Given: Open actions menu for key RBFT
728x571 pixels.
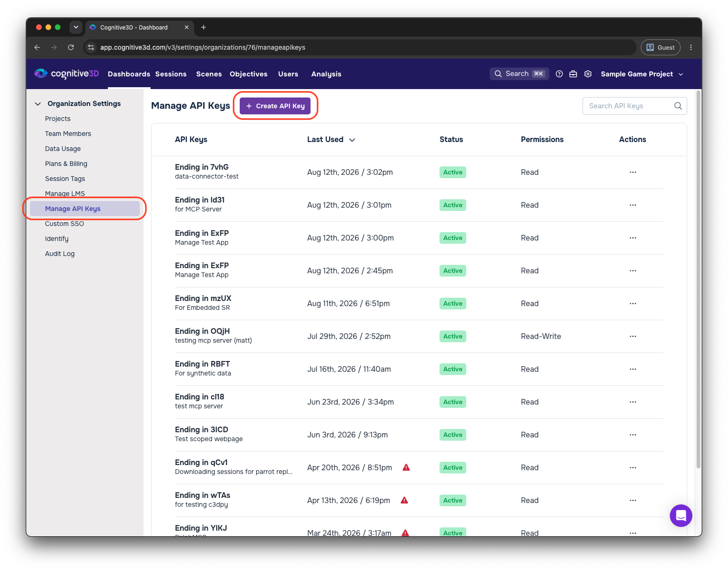Looking at the screenshot, I should pyautogui.click(x=633, y=369).
